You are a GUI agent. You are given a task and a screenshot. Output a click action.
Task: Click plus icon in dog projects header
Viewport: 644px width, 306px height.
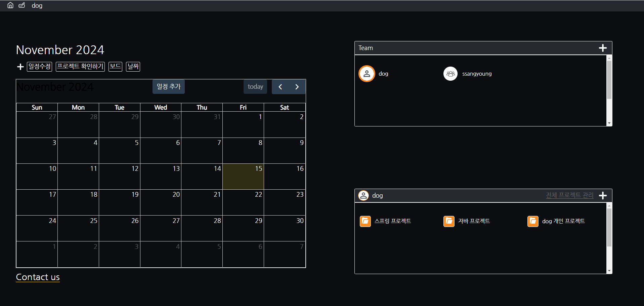point(603,195)
